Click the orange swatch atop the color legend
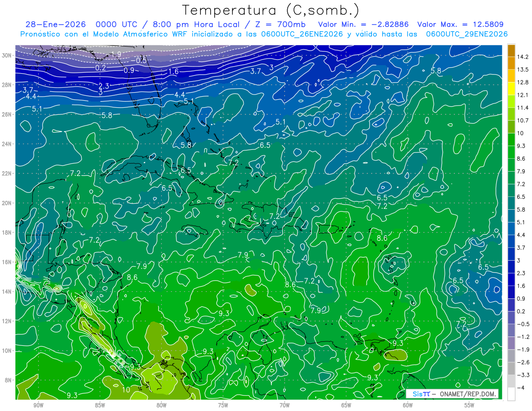This screenshot has height=411, width=532. (511, 51)
